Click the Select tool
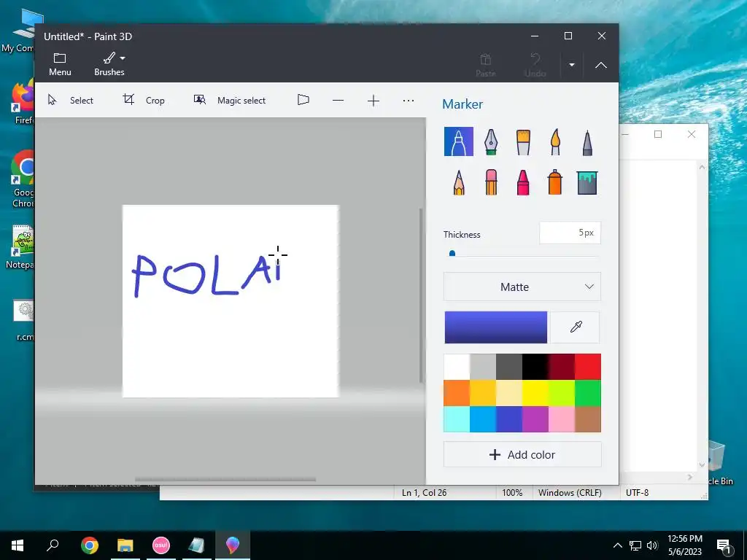Screen dimensions: 747x560 click(71, 100)
